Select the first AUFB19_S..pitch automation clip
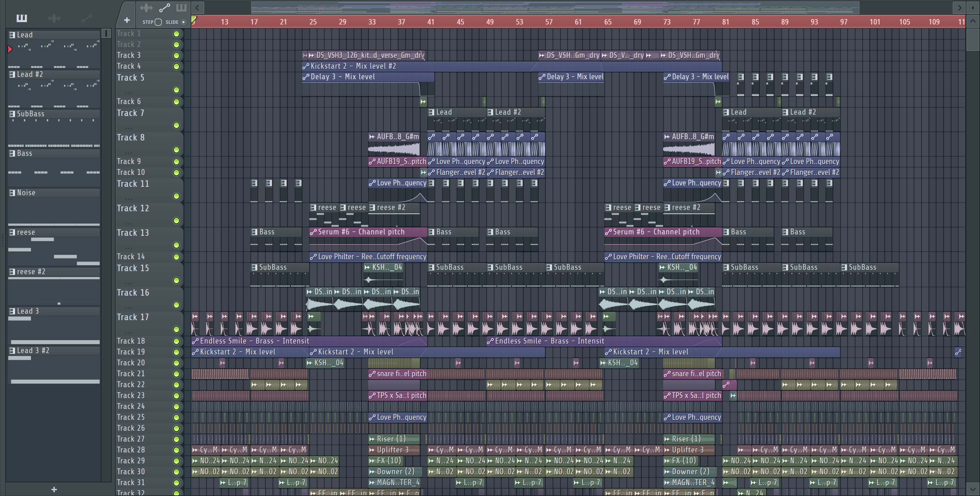Screen dimensions: 980x496 click(x=397, y=161)
